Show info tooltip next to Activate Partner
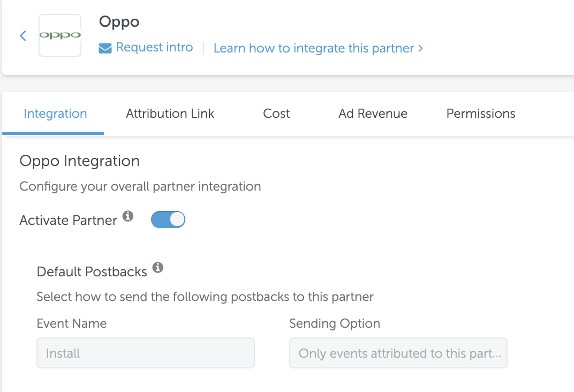This screenshot has width=574, height=392. (x=128, y=216)
